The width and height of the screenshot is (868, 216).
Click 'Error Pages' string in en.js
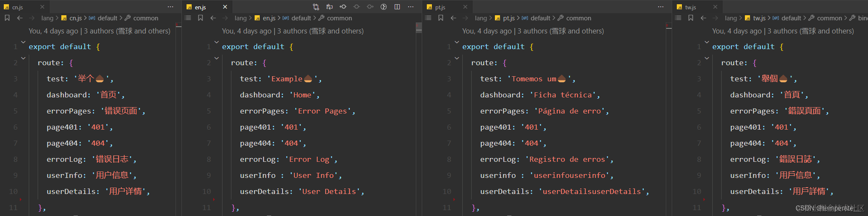322,111
